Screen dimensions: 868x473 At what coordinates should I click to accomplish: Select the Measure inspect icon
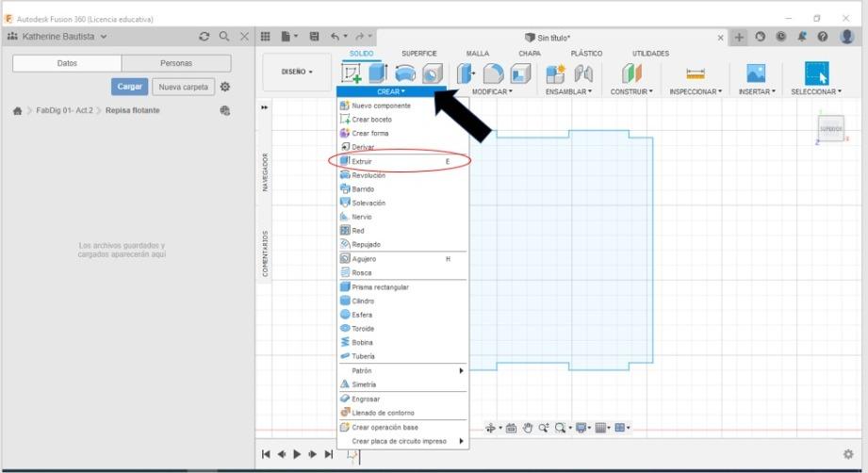(696, 73)
